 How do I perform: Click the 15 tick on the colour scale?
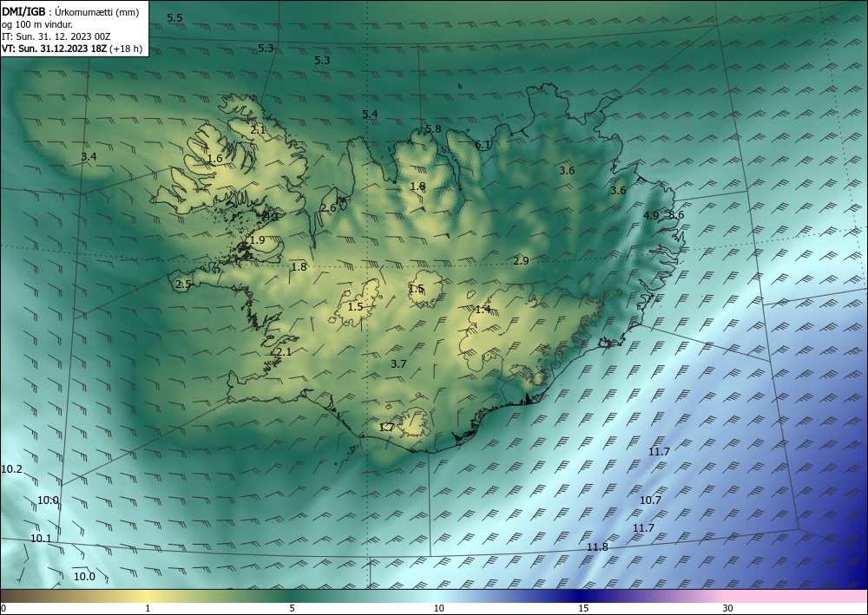click(583, 608)
